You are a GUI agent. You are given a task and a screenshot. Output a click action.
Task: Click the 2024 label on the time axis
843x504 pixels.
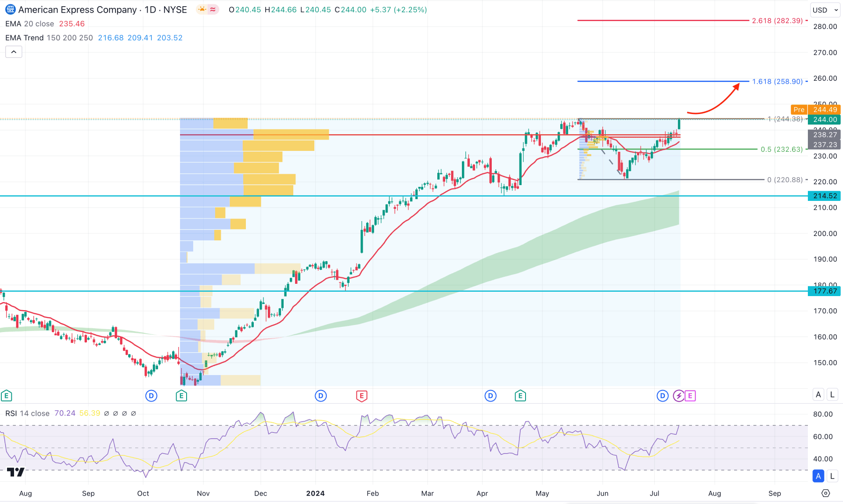coord(315,493)
